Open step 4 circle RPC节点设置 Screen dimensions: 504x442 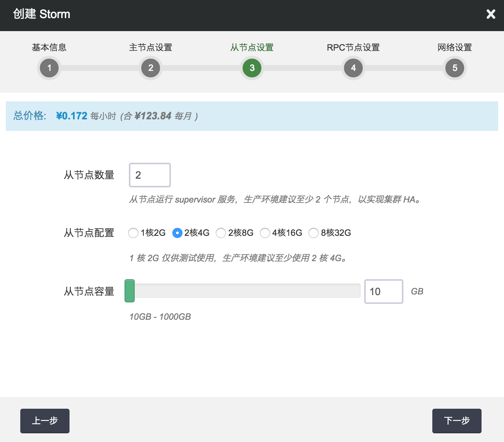[353, 68]
